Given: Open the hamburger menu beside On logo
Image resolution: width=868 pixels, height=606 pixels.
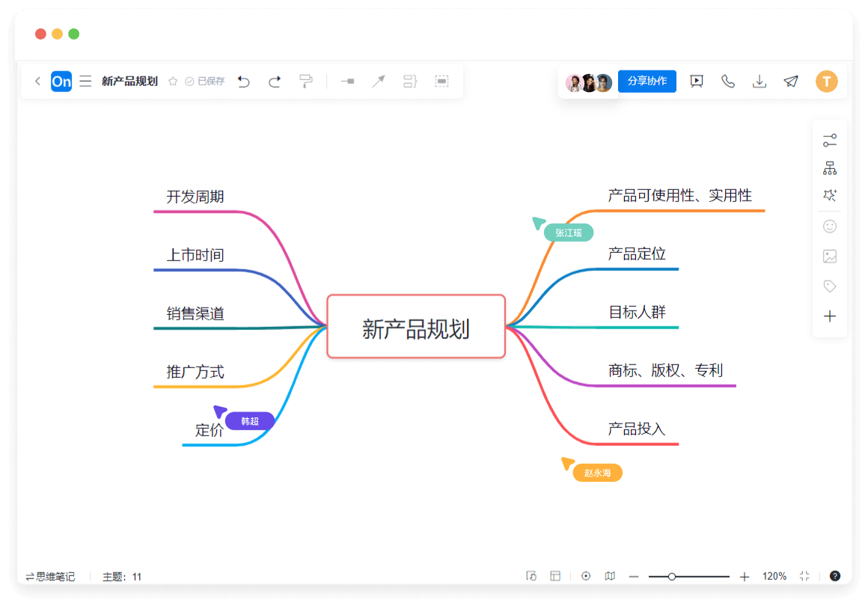Looking at the screenshot, I should pos(85,82).
